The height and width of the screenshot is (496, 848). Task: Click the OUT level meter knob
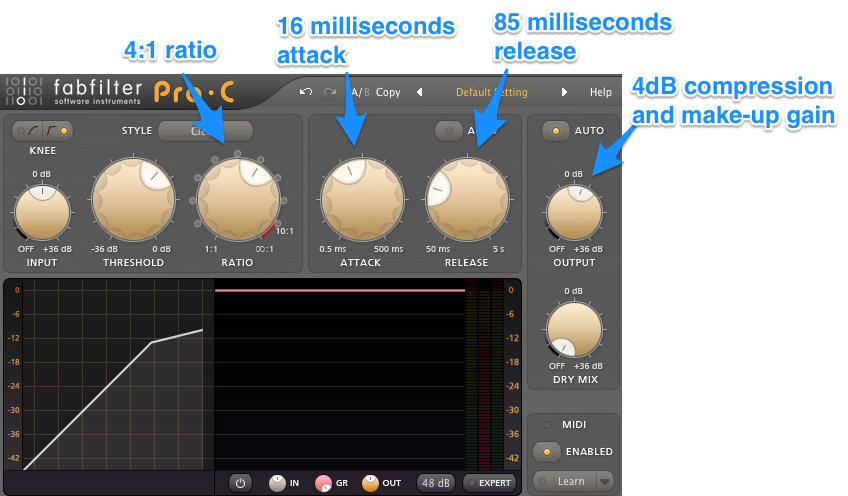[x=370, y=483]
